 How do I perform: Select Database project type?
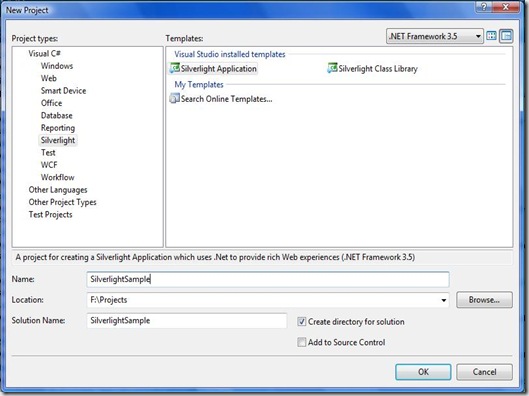click(x=57, y=115)
